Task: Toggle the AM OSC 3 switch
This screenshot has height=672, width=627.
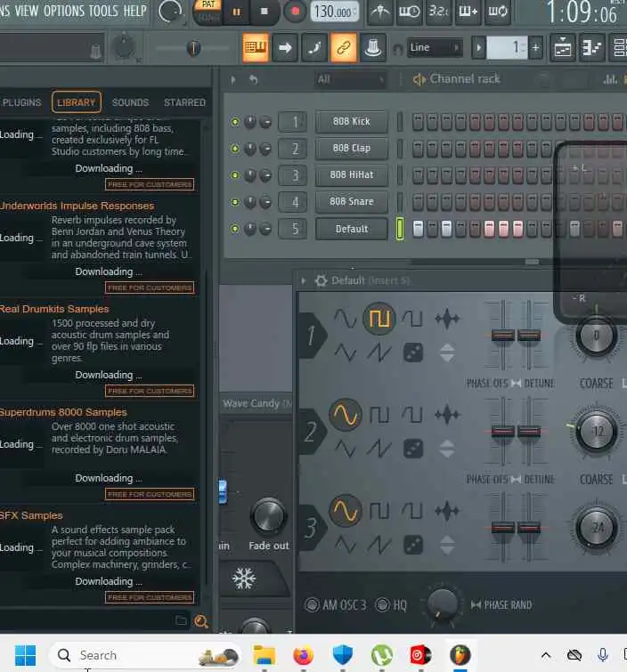Action: (312, 604)
